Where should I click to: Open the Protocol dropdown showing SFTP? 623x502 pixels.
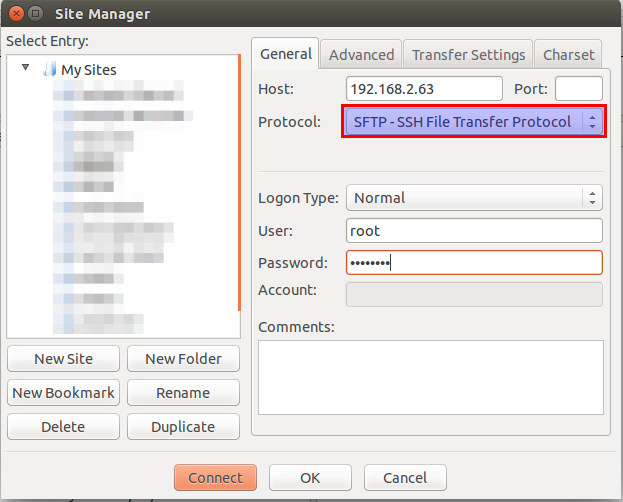[x=474, y=122]
